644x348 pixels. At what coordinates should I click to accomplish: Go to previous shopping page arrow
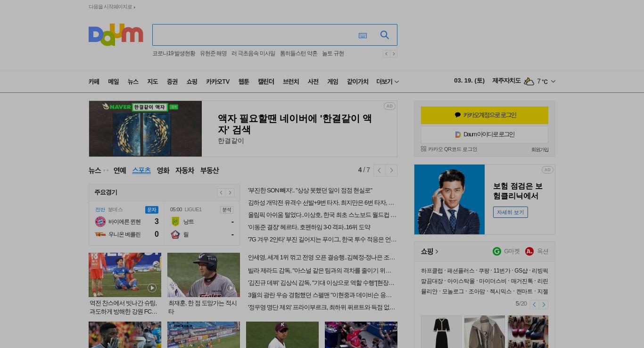535,305
